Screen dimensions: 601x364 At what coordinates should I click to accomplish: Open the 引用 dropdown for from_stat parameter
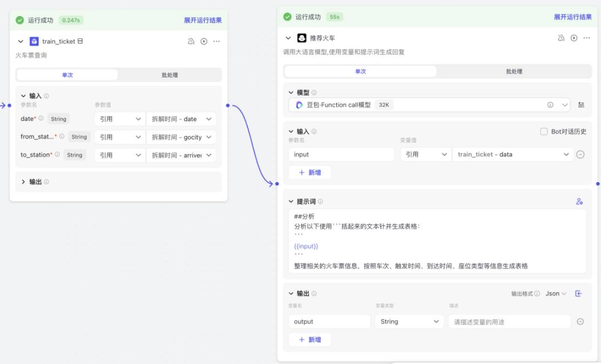point(120,137)
